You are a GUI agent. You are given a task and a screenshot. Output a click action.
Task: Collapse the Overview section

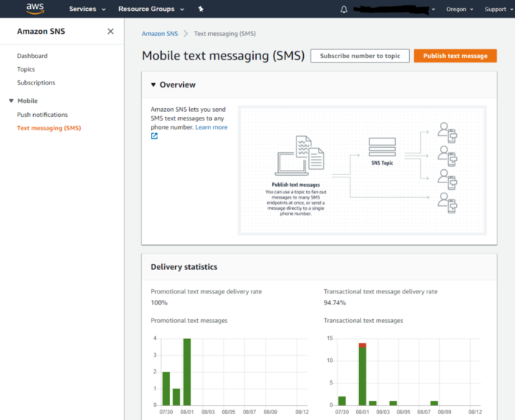[153, 85]
